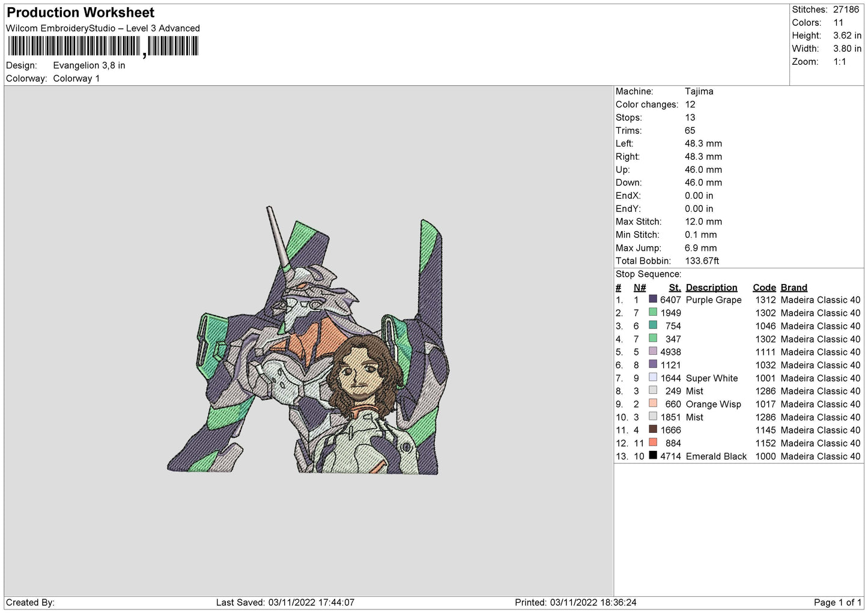Click the Up extent value '46.0 mm'
868x613 pixels.
click(x=703, y=170)
